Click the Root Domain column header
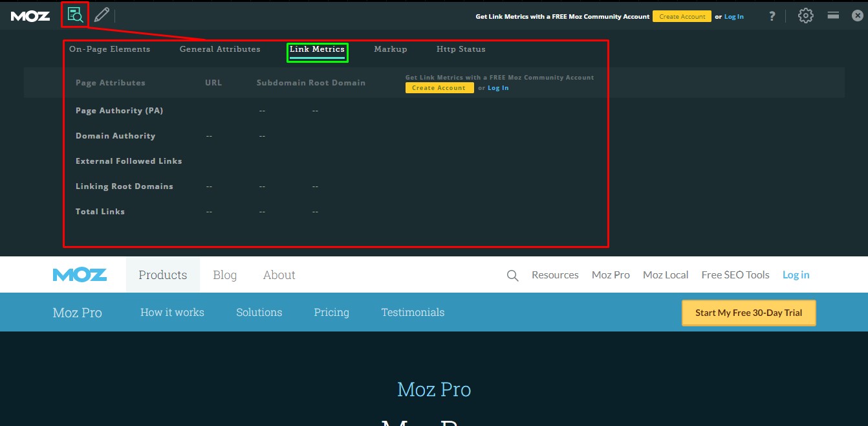The height and width of the screenshot is (426, 868). [336, 83]
